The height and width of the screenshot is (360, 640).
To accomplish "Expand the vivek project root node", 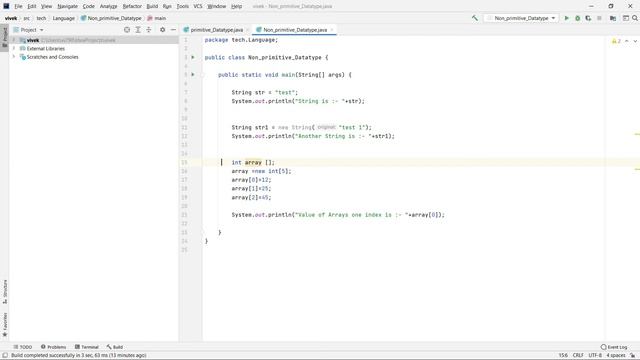I will click(x=13, y=40).
